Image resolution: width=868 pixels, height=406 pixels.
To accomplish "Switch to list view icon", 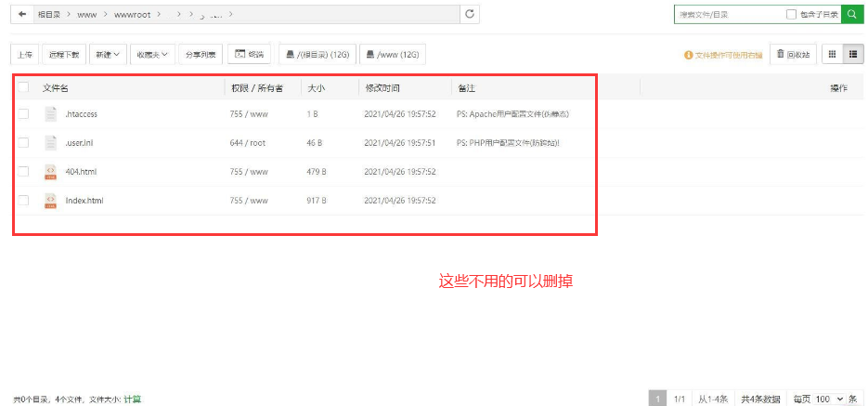I will (853, 54).
